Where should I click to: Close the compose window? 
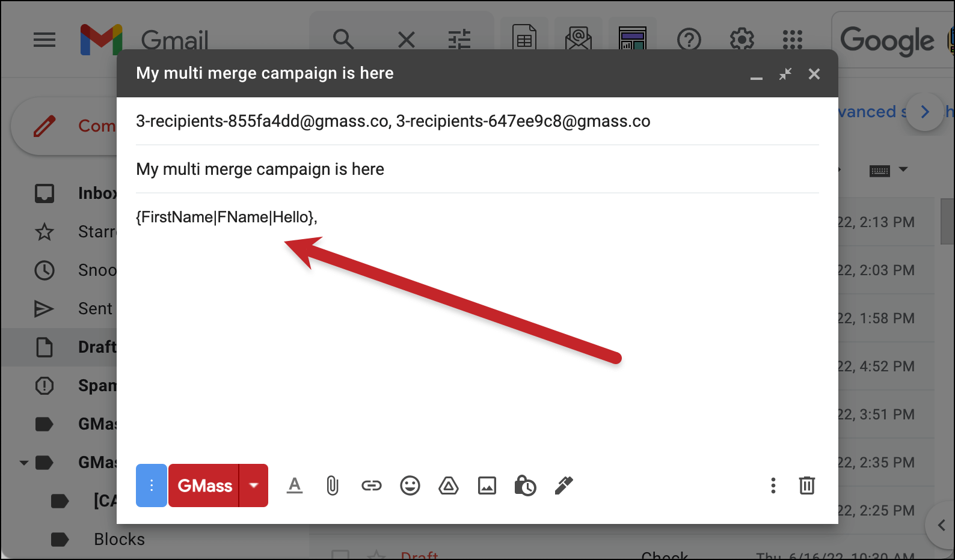[x=814, y=74]
